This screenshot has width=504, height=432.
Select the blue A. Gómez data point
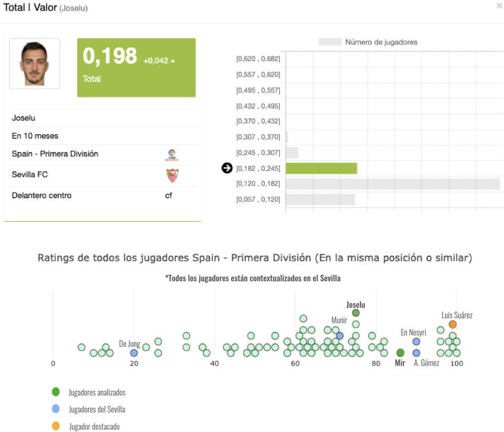[416, 353]
